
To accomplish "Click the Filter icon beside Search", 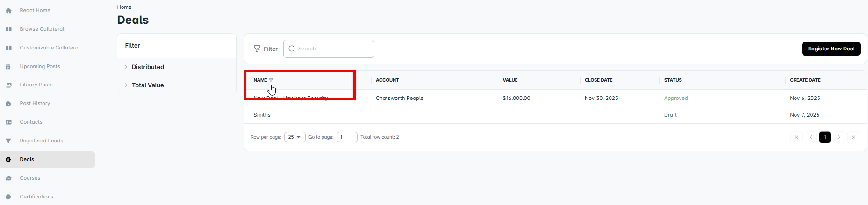I will pyautogui.click(x=257, y=49).
